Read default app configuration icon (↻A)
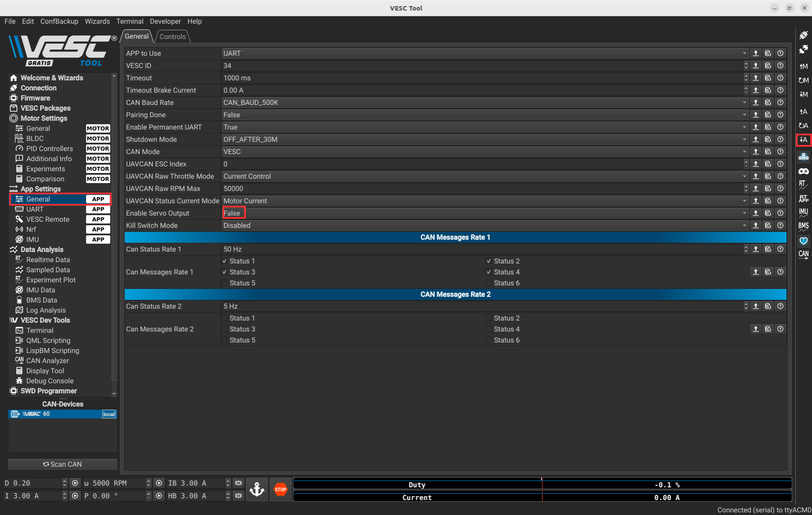Viewport: 812px width, 515px height. [x=803, y=126]
